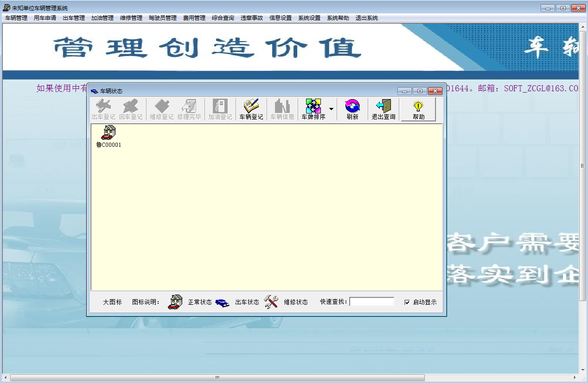
Task: Open the 信息设置 menu
Action: tap(281, 18)
